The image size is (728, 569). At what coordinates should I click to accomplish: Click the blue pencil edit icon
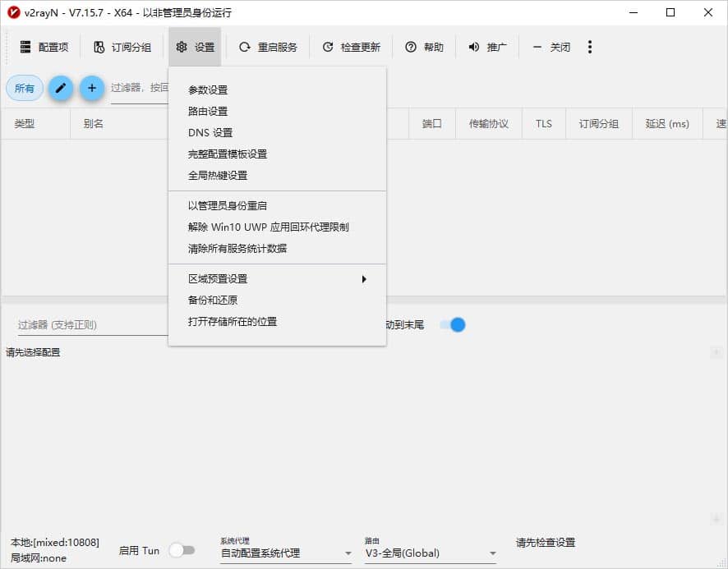pos(60,88)
